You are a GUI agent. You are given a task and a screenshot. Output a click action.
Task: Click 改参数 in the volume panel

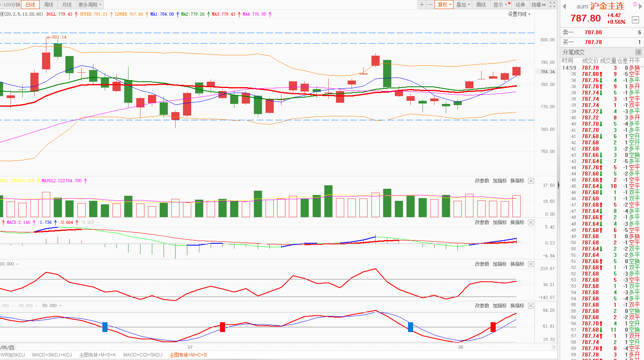[482, 181]
